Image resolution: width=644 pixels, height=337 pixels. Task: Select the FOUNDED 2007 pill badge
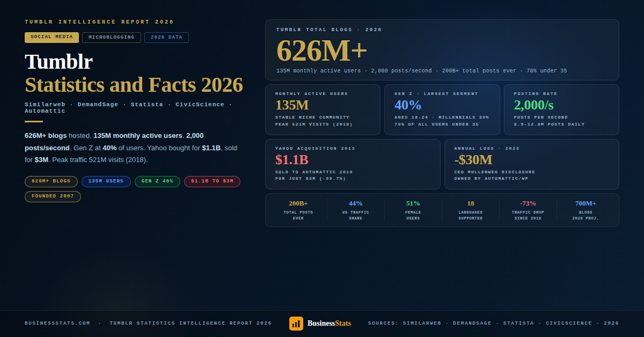53,196
